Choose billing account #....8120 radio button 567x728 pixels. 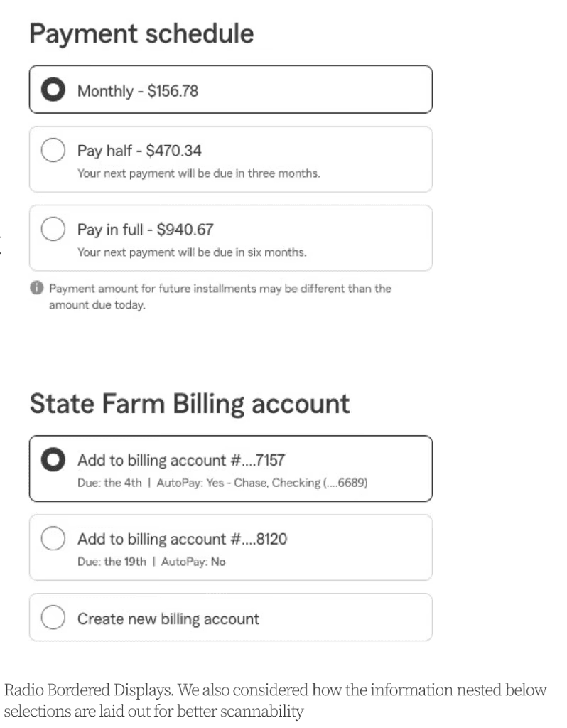pyautogui.click(x=53, y=538)
